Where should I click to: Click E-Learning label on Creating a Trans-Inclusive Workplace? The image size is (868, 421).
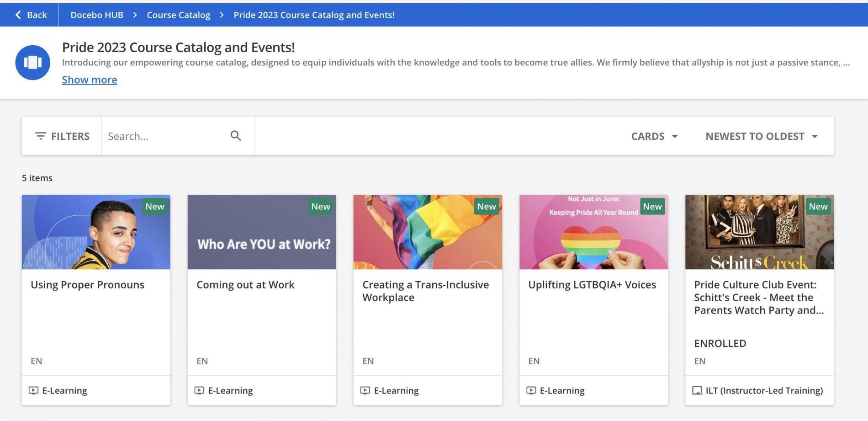[x=396, y=390]
